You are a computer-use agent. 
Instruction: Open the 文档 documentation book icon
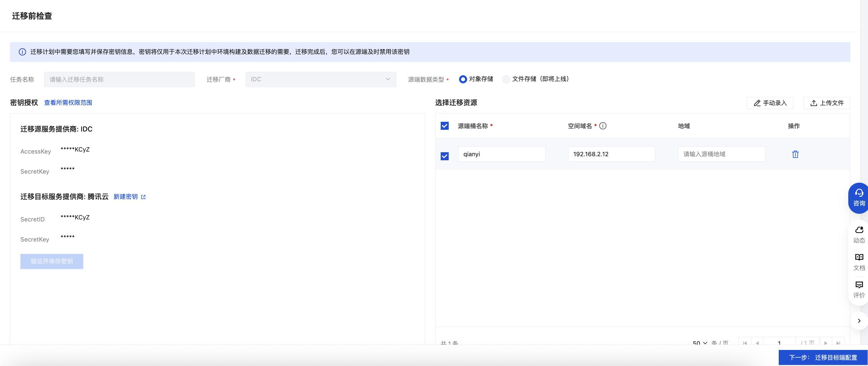(859, 262)
